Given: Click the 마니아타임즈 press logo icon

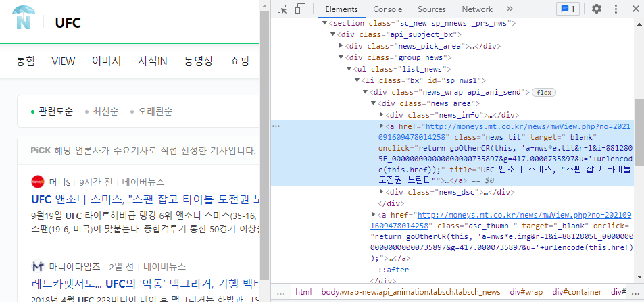Looking at the screenshot, I should (x=37, y=266).
